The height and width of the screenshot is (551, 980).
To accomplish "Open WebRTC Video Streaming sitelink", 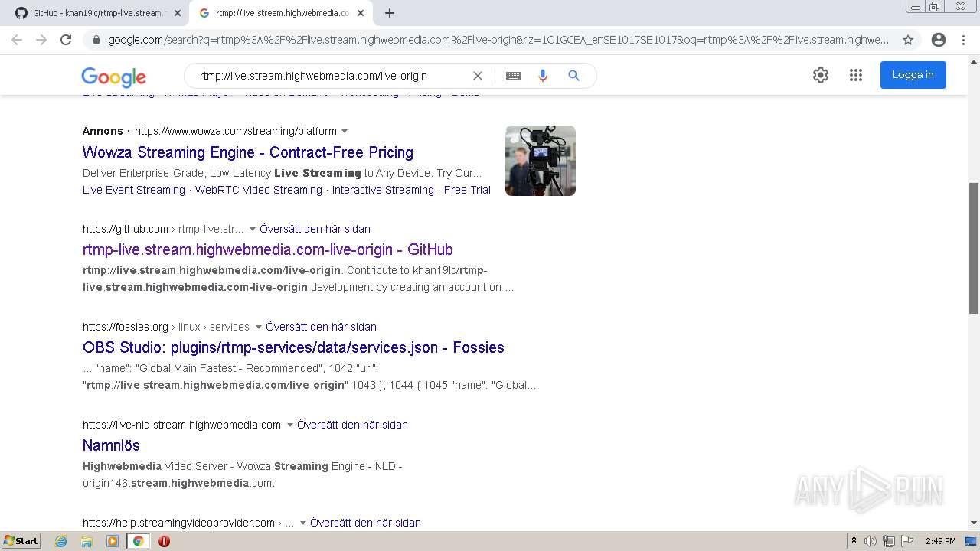I will point(258,190).
